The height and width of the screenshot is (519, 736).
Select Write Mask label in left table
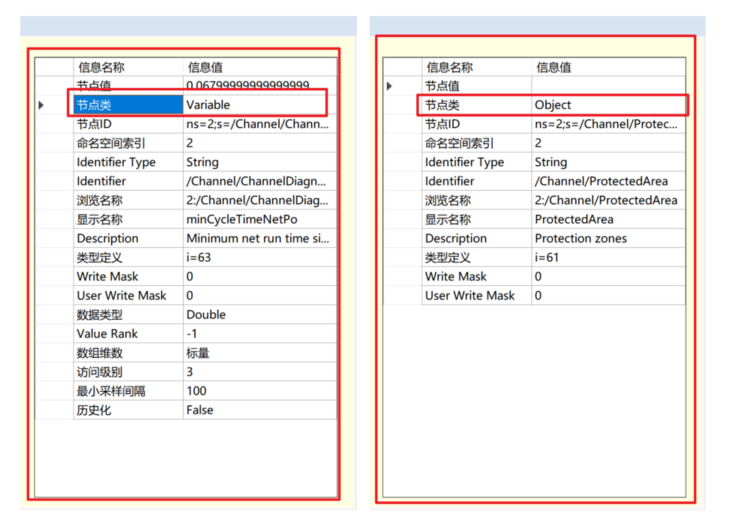click(x=107, y=276)
